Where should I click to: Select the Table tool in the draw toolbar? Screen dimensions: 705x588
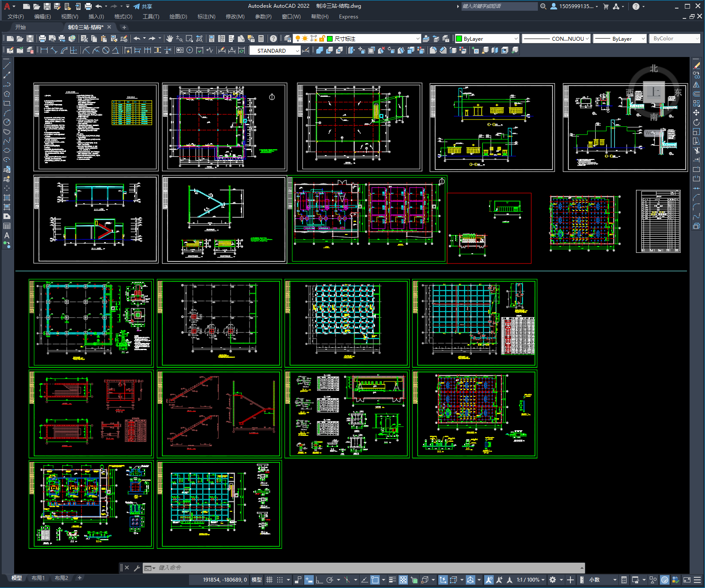pyautogui.click(x=7, y=226)
